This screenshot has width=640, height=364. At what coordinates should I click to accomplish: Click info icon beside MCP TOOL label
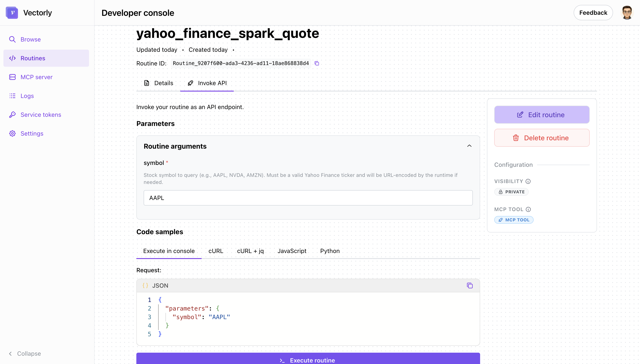tap(528, 209)
